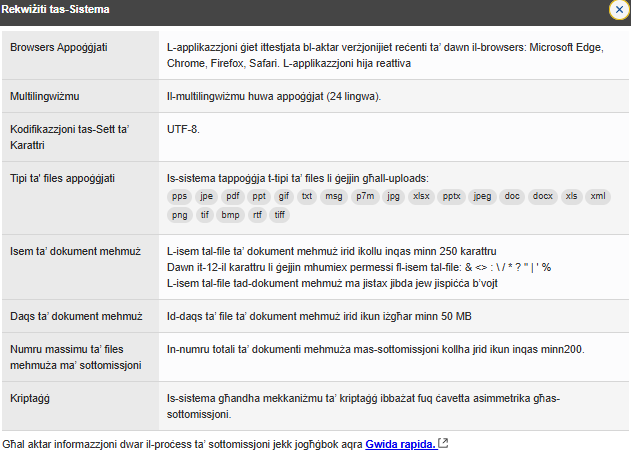Select the docx file type tag

click(x=542, y=196)
